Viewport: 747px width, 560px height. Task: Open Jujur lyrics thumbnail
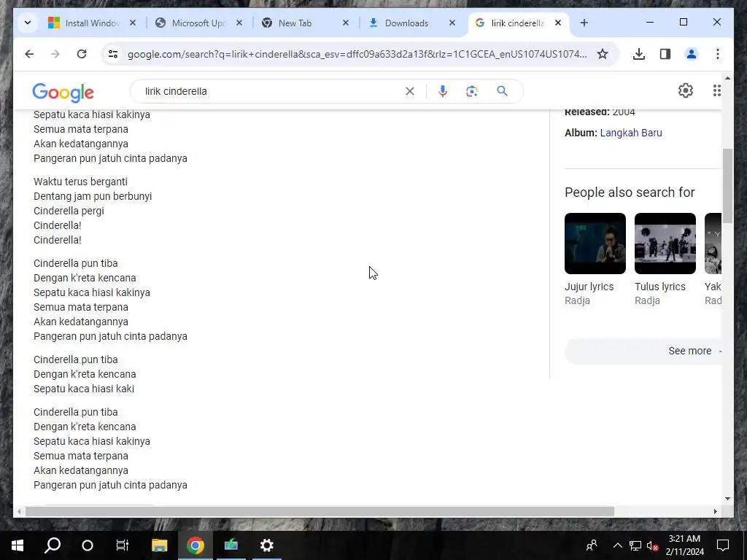595,244
